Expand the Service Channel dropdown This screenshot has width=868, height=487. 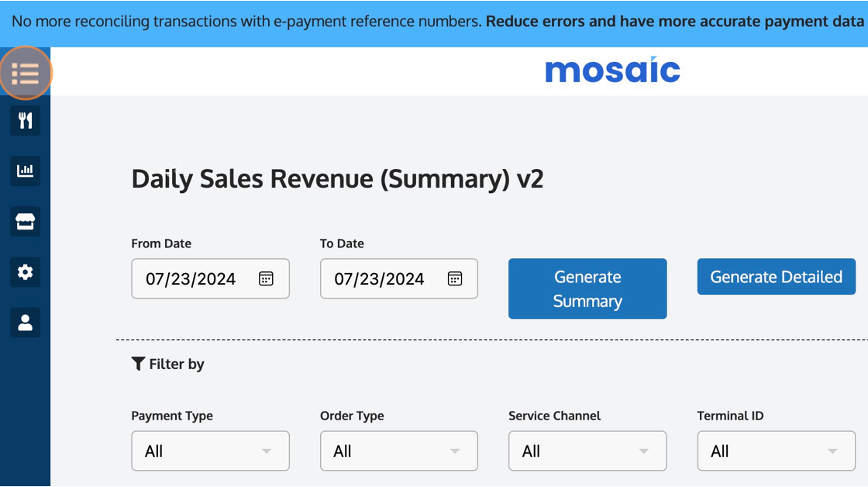tap(588, 451)
